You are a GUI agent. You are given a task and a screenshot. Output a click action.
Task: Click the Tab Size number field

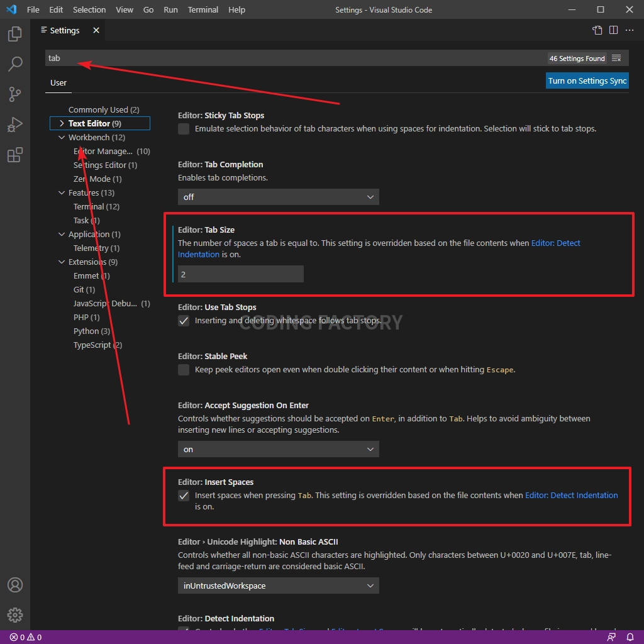(241, 274)
